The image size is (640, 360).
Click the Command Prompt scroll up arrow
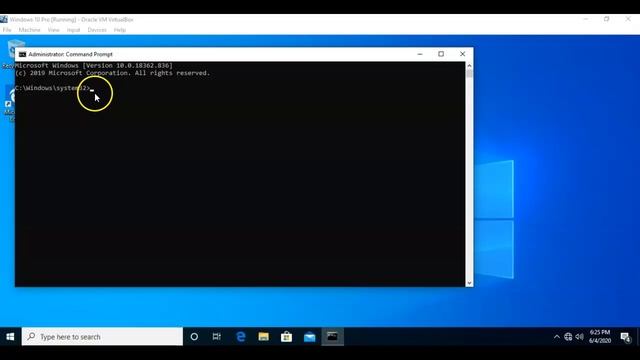[x=469, y=65]
